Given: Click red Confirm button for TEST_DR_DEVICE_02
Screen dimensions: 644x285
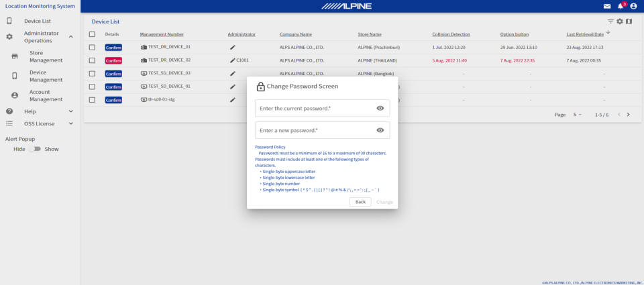Looking at the screenshot, I should point(113,60).
